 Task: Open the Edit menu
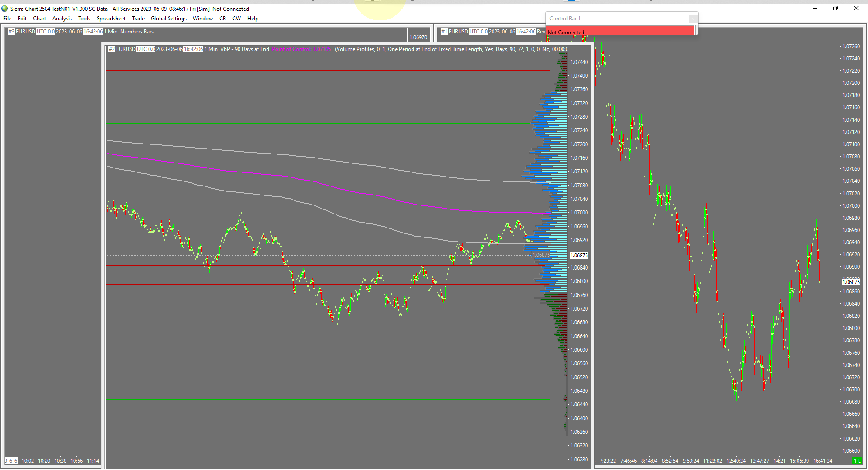(x=22, y=19)
